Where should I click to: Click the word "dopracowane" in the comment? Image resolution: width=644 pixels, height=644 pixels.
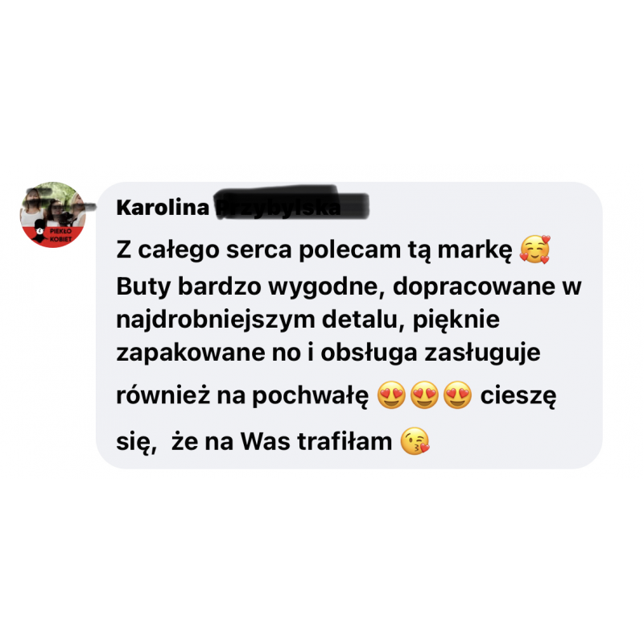pyautogui.click(x=474, y=287)
